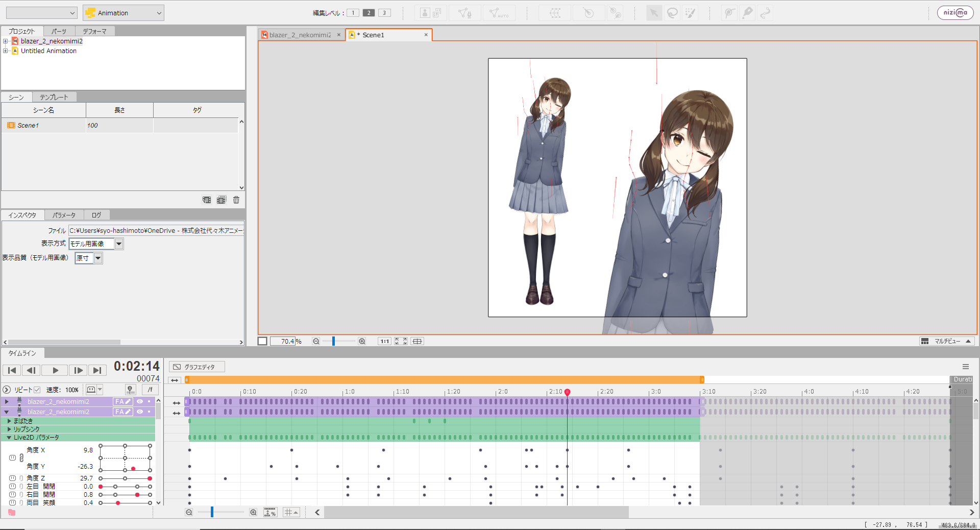980x530 pixels.
Task: Toggle the repeat checkbox
Action: [37, 390]
